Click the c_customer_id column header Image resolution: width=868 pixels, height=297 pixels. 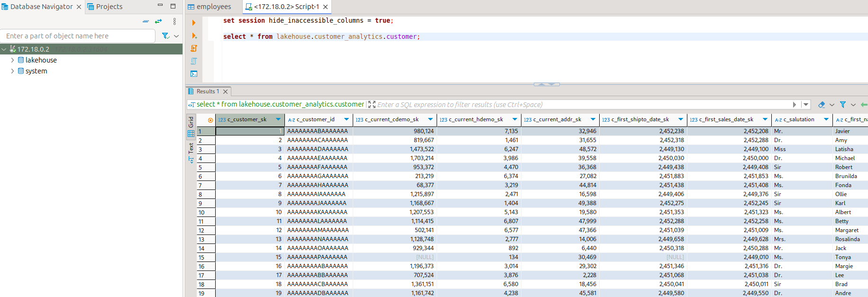point(315,119)
